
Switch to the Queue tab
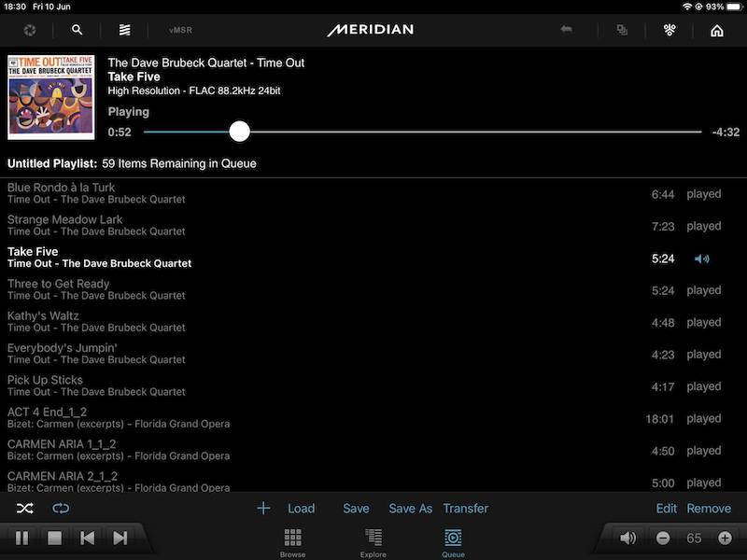coord(453,543)
